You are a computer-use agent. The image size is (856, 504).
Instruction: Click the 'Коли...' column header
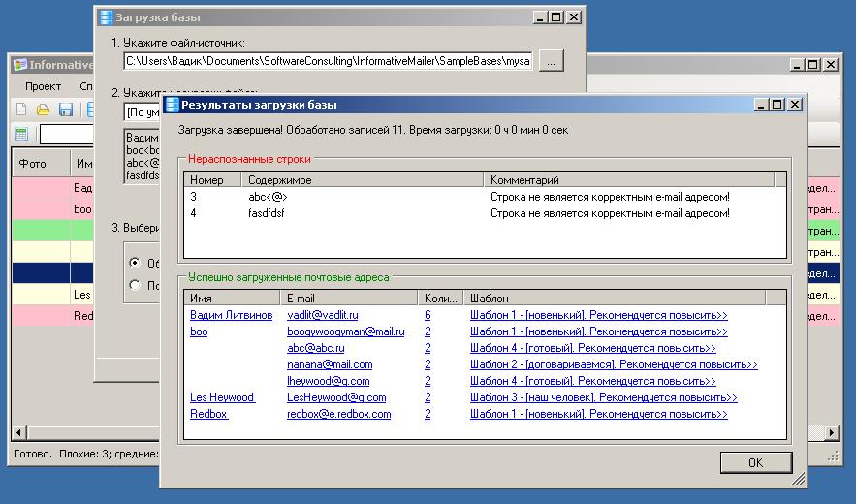440,299
